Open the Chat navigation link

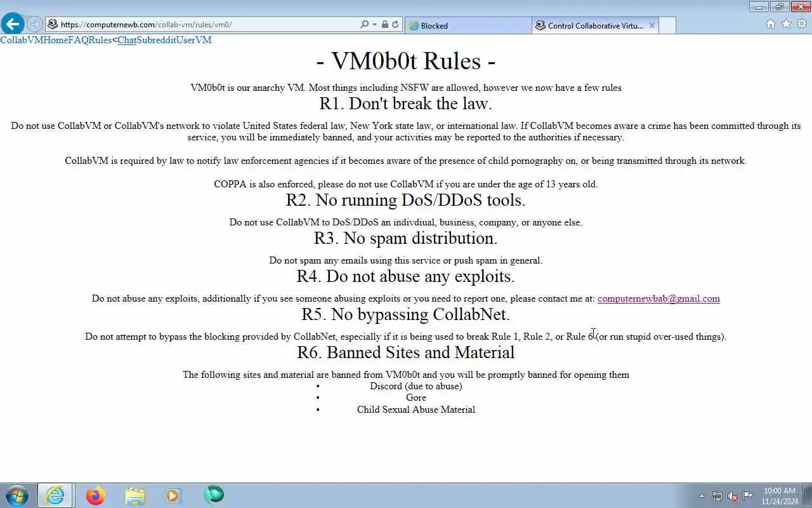[x=127, y=40]
